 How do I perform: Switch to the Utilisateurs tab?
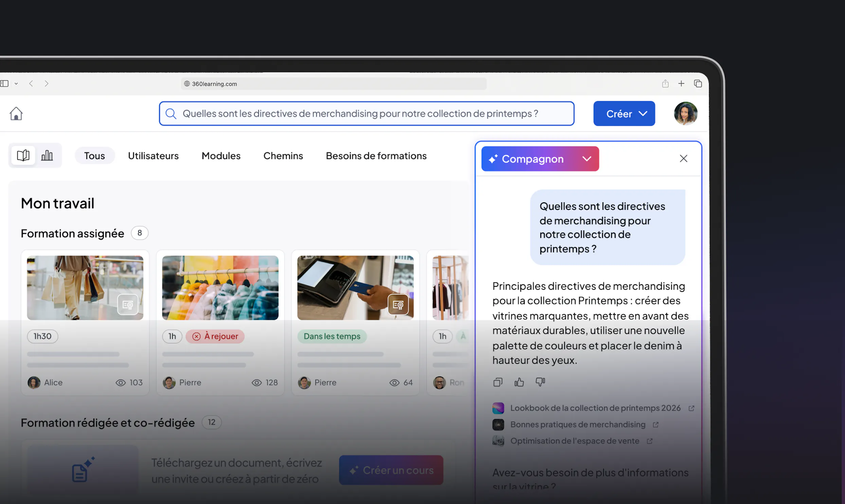coord(153,155)
